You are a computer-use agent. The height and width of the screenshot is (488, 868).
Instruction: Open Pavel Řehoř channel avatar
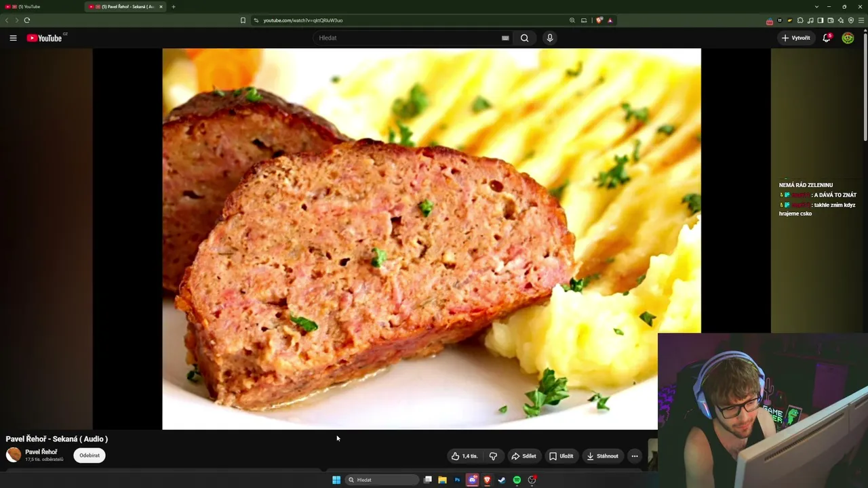pyautogui.click(x=14, y=455)
